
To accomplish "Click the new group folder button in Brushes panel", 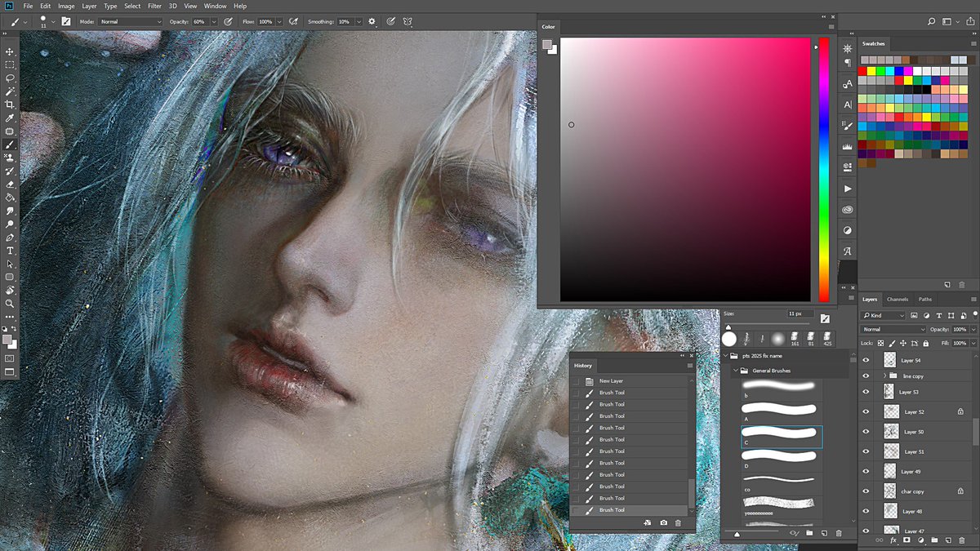I will [809, 532].
